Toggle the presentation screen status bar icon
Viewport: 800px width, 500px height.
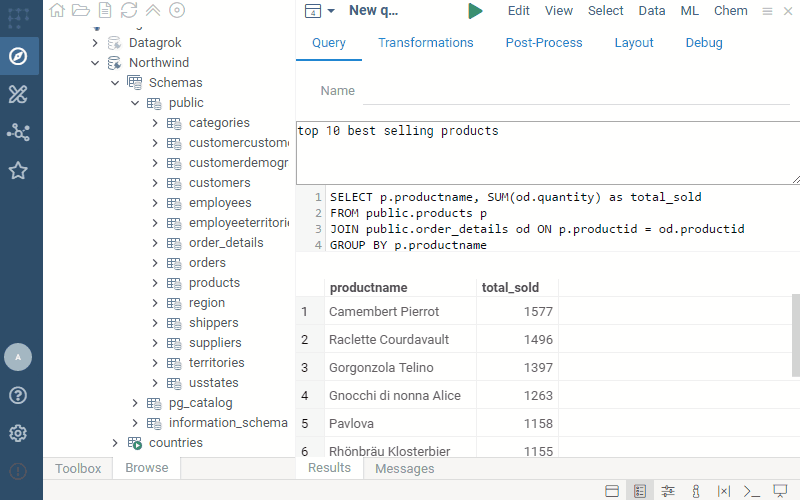tap(780, 491)
